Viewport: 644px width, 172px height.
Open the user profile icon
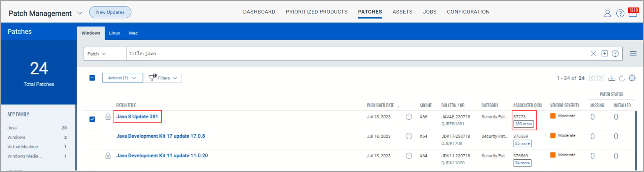coord(607,13)
